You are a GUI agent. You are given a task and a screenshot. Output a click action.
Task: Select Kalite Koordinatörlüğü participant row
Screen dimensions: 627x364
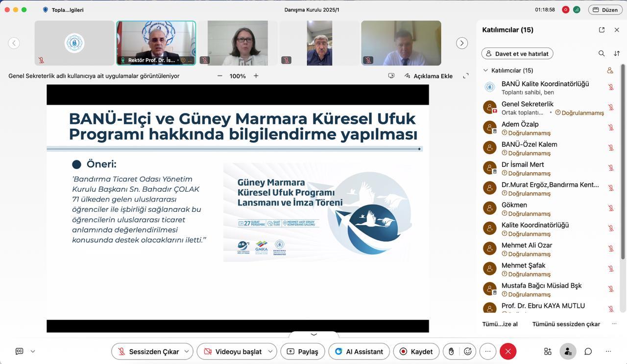[x=549, y=228]
